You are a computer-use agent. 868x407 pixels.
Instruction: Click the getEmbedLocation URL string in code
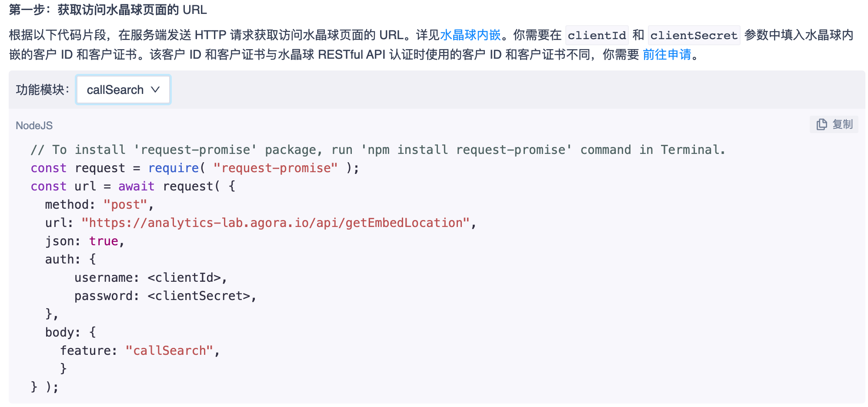(x=275, y=223)
